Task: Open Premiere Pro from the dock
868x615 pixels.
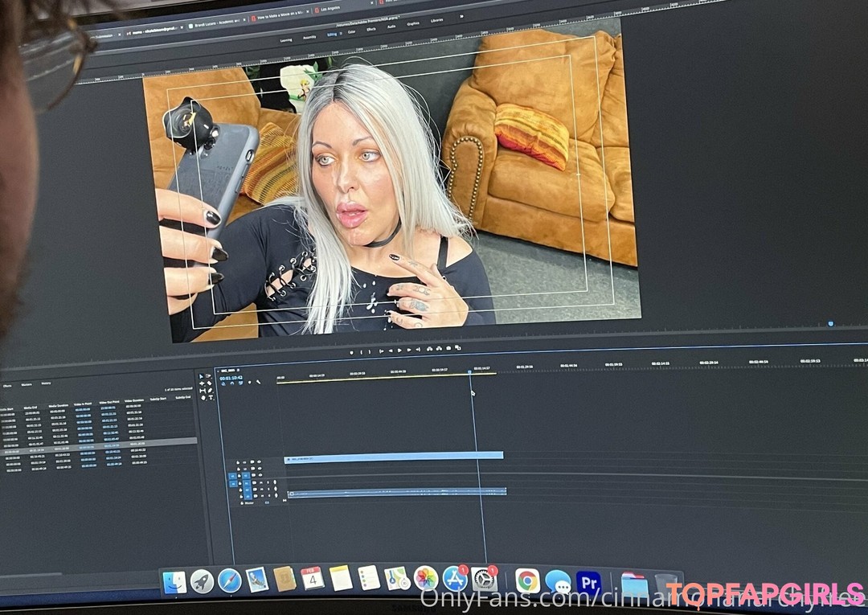Action: pos(588,582)
